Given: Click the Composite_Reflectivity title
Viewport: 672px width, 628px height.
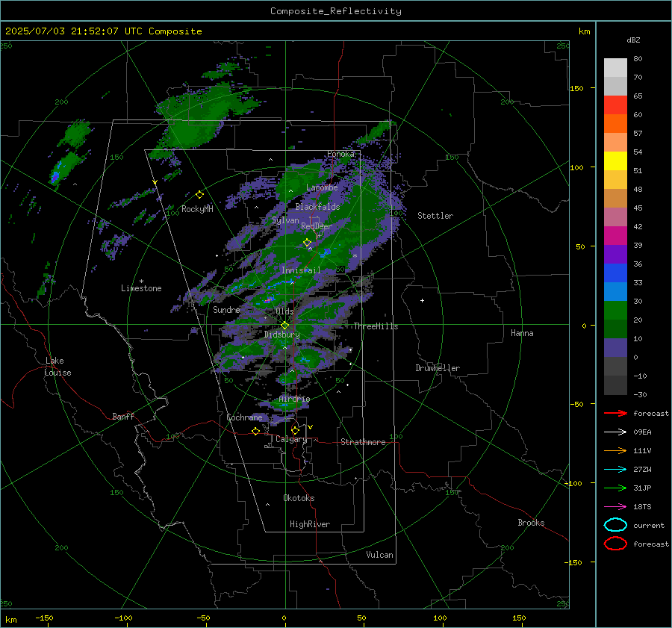Looking at the screenshot, I should point(335,11).
